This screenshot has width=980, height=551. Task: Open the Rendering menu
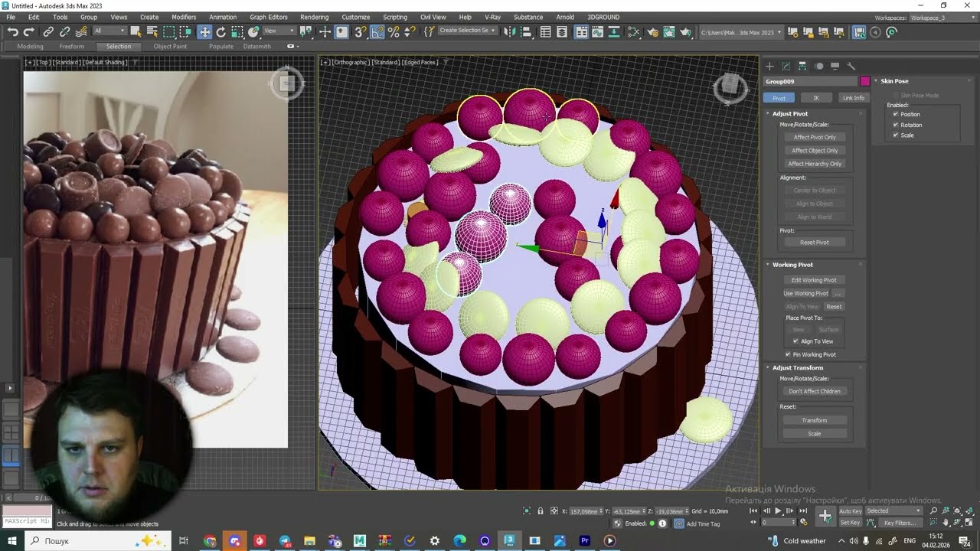coord(314,17)
